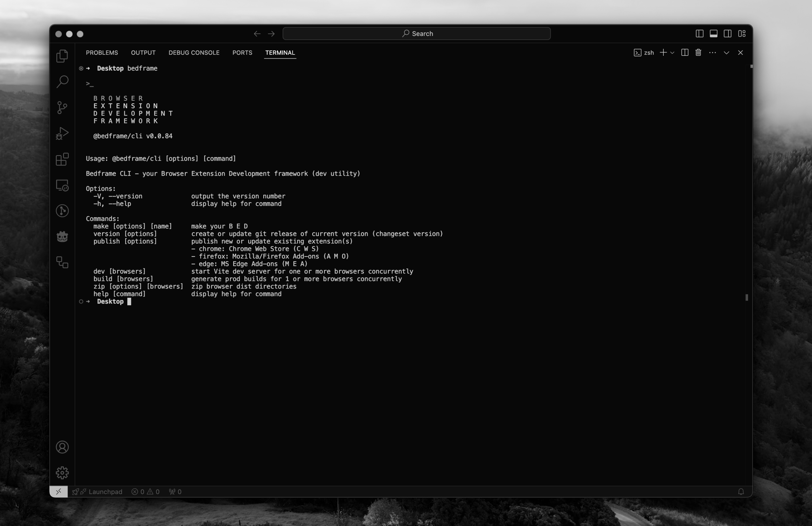This screenshot has height=526, width=812.
Task: Open the Search view in activity bar
Action: click(x=62, y=82)
